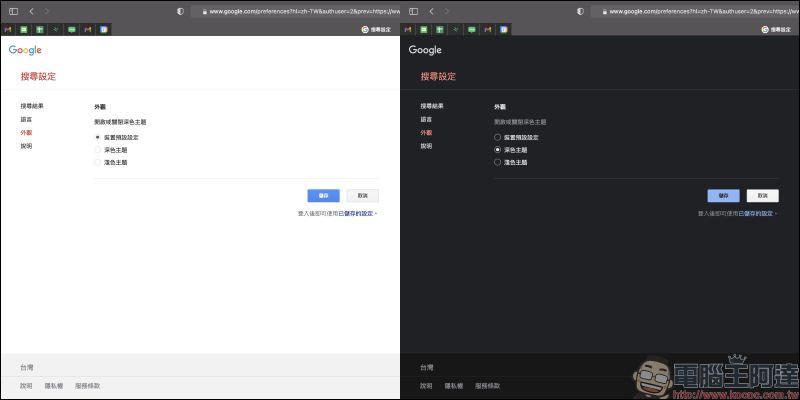Open blue Calendar pinned tab in dark-theme window

tap(504, 30)
